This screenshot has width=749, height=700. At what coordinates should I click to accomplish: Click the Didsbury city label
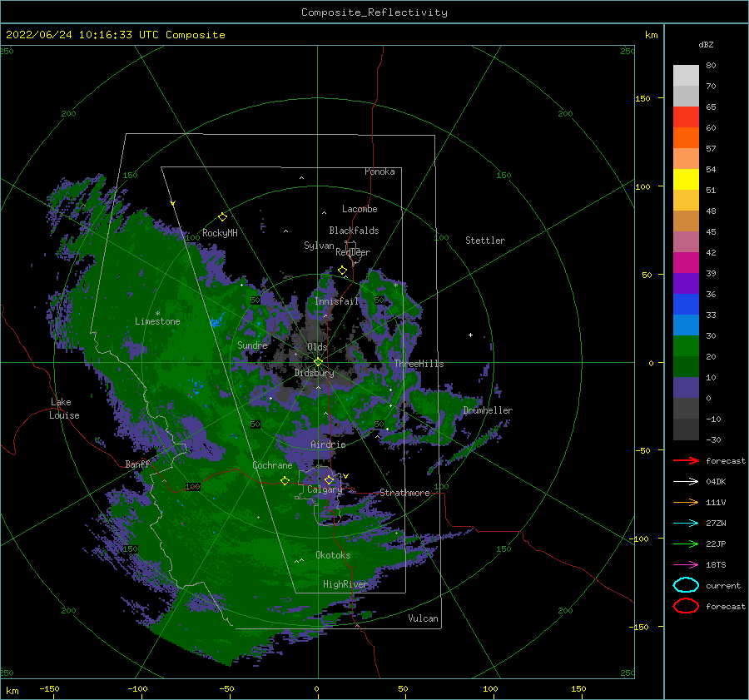click(315, 373)
